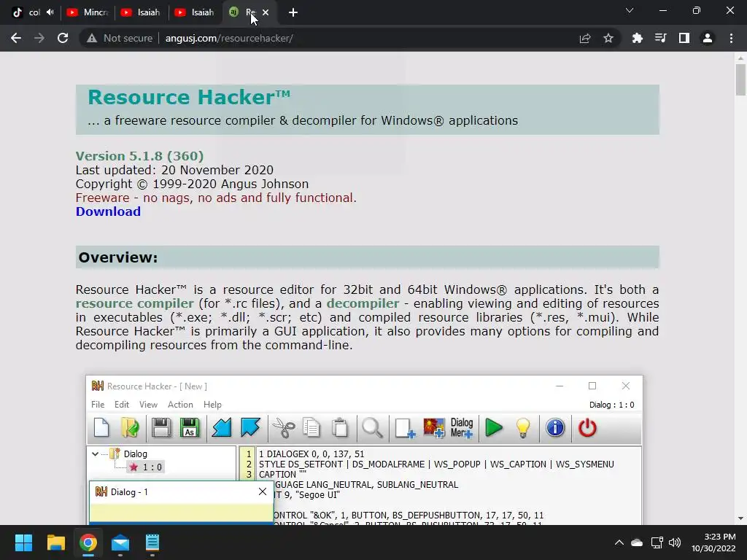Viewport: 747px width, 560px height.
Task: Open the Edit menu in Resource Hacker screenshot
Action: [x=122, y=404]
